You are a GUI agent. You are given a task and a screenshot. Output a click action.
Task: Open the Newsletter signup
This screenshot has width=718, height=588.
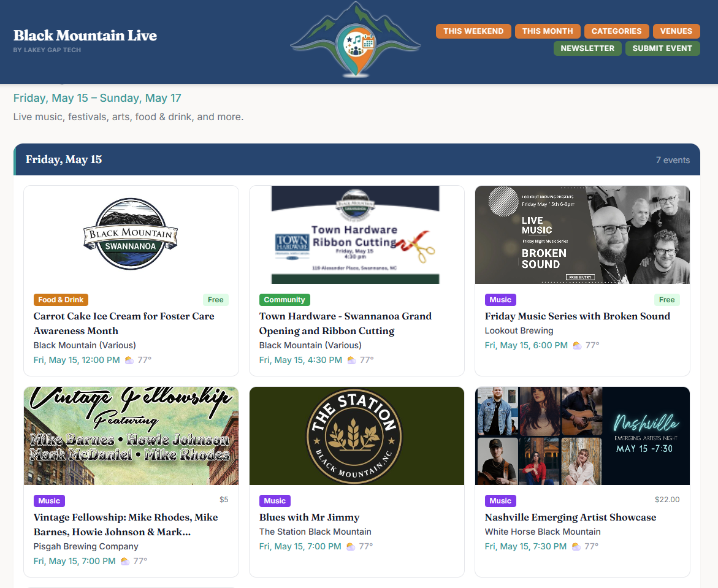[x=587, y=48]
